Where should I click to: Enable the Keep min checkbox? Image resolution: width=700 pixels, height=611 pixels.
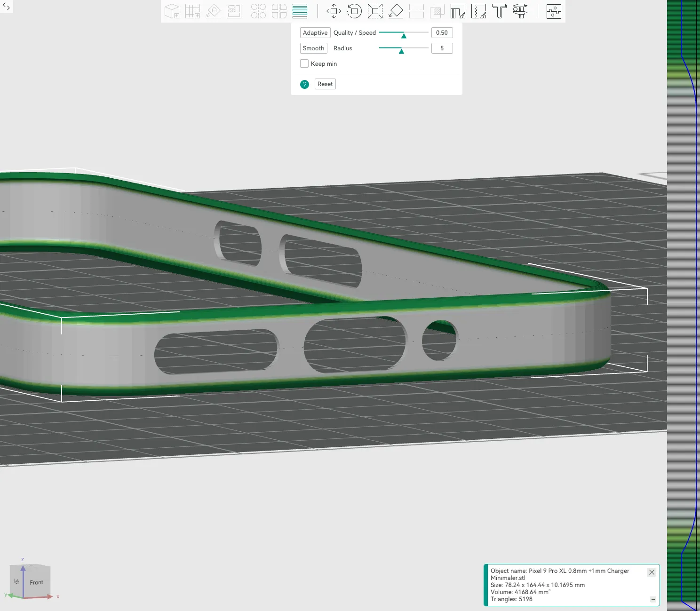(x=304, y=63)
